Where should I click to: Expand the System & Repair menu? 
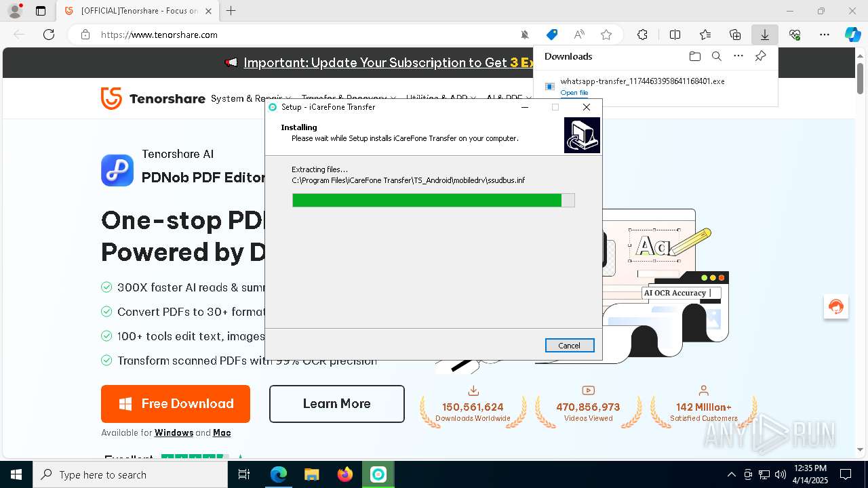[x=251, y=98]
